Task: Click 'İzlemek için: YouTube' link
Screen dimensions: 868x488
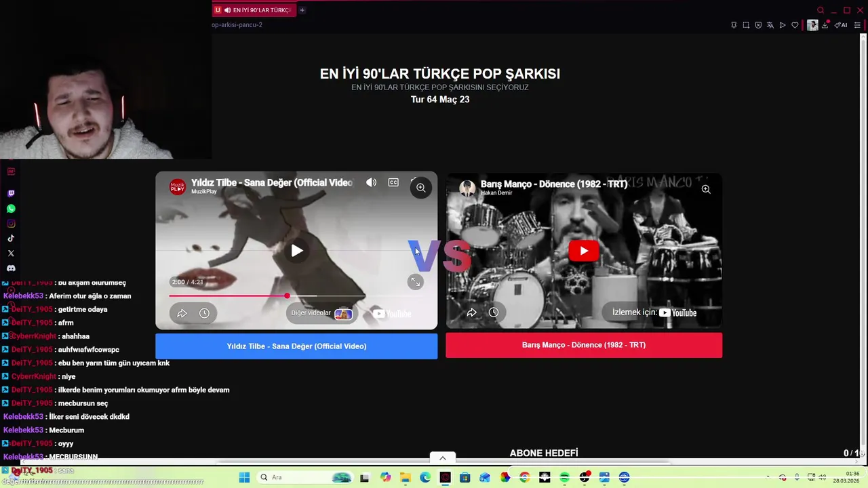Action: click(x=654, y=312)
